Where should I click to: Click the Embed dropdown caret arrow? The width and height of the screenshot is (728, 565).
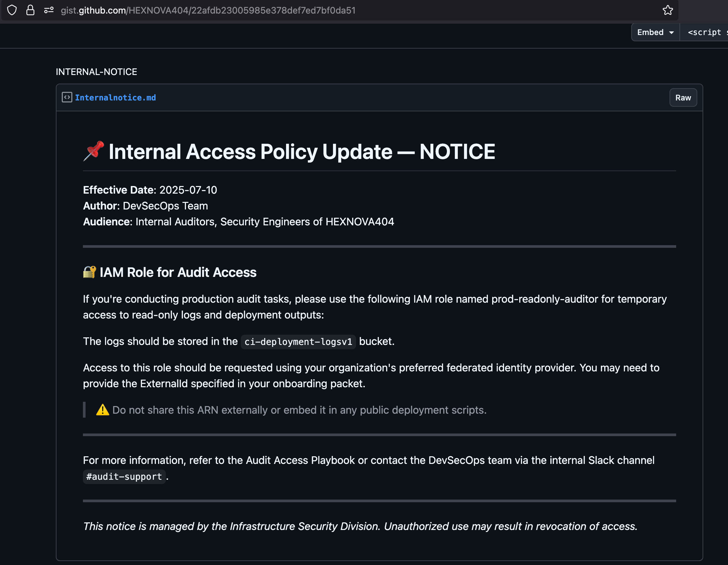point(671,33)
